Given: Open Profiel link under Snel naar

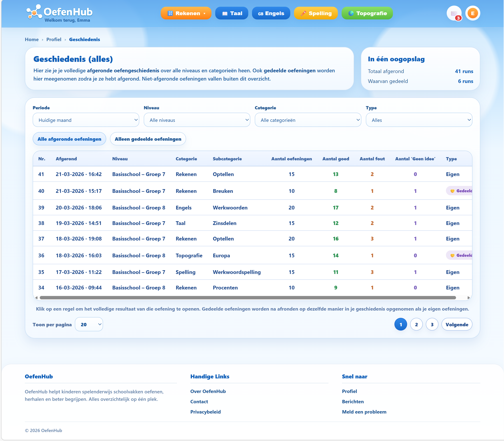Looking at the screenshot, I should tap(349, 391).
